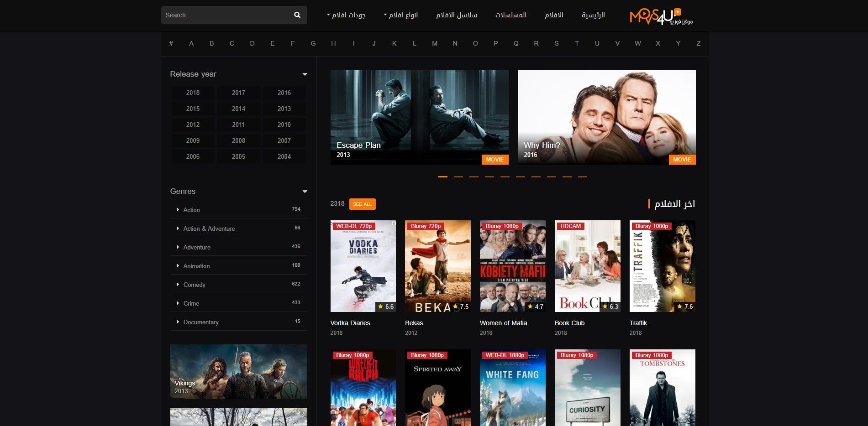868x426 pixels.
Task: Open the جودات افلام dropdown menu
Action: [x=346, y=15]
